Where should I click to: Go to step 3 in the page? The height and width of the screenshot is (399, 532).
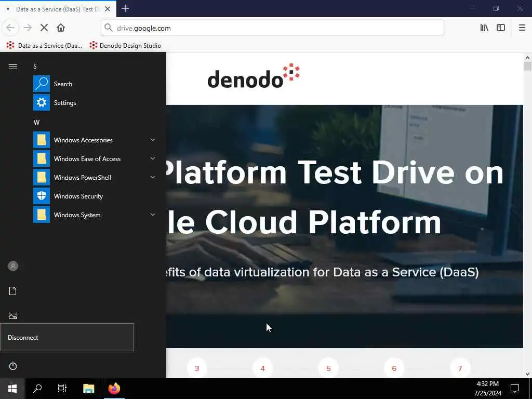coord(197,368)
